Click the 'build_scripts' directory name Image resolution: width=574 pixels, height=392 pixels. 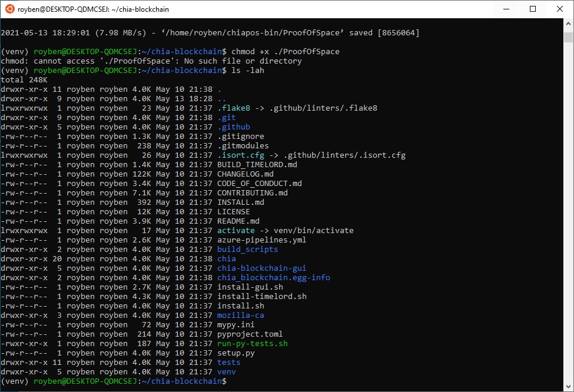[247, 249]
